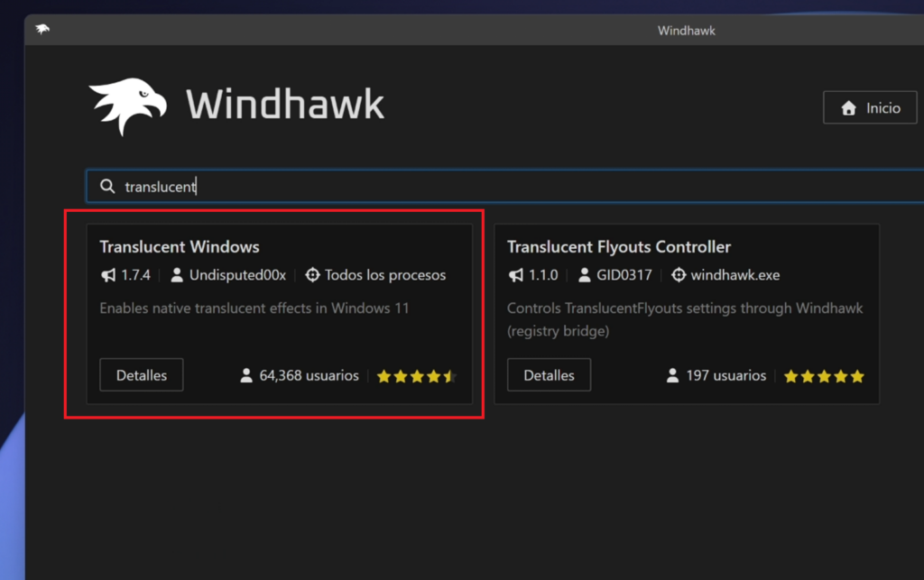This screenshot has height=580, width=924.
Task: Click version number 1.7.4
Action: pyautogui.click(x=135, y=275)
